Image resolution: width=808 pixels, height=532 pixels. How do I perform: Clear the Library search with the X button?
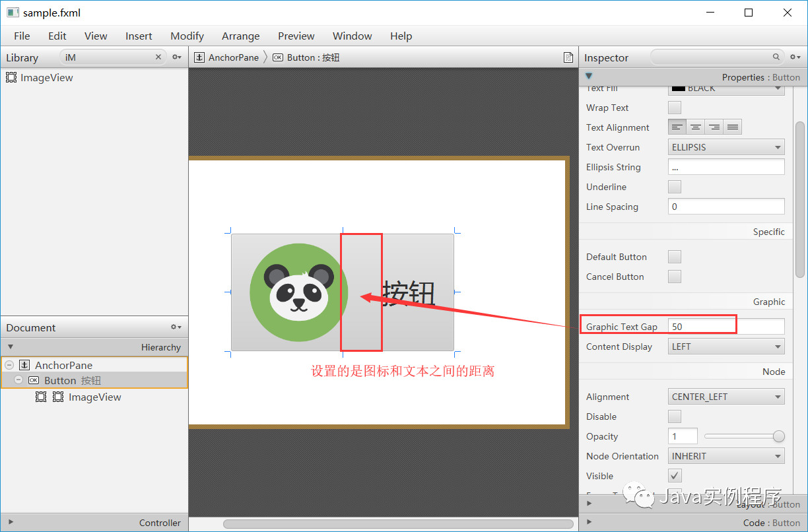click(x=158, y=57)
